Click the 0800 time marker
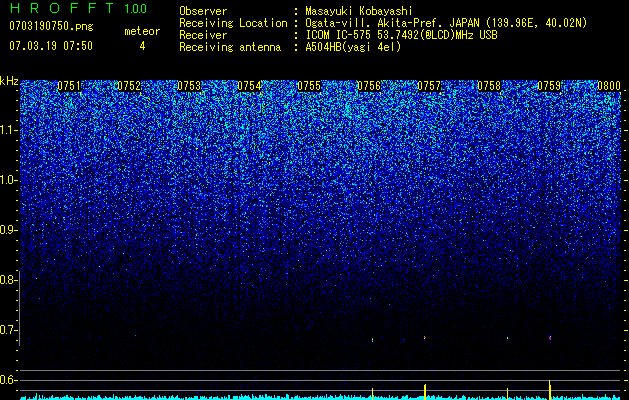629x400 pixels. click(609, 86)
